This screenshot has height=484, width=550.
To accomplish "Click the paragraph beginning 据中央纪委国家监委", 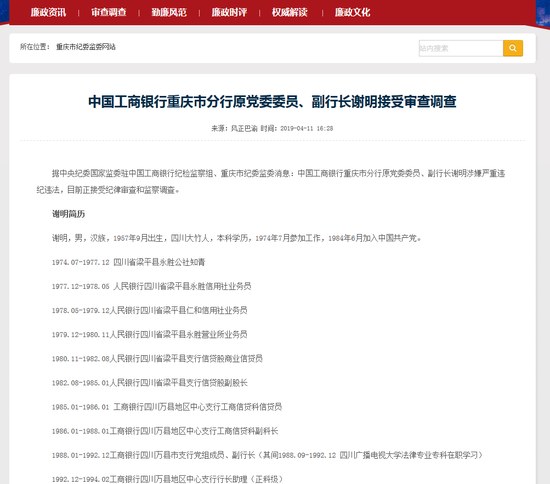I will (x=271, y=182).
